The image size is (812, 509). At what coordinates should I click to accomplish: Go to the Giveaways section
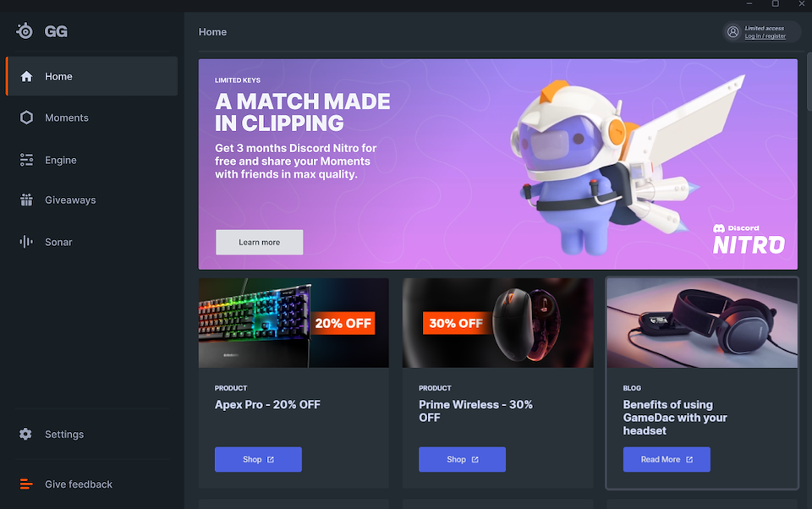coord(92,200)
